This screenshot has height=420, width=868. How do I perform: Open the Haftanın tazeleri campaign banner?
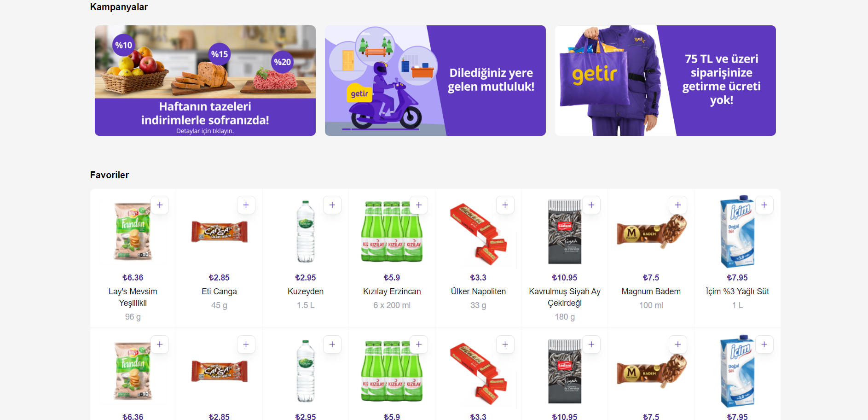pos(205,81)
